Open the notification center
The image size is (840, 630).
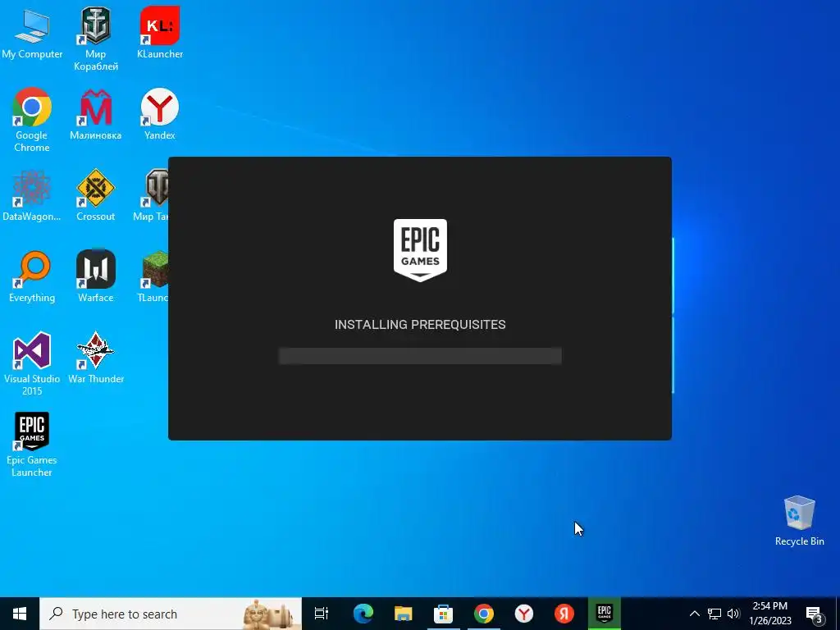click(815, 614)
